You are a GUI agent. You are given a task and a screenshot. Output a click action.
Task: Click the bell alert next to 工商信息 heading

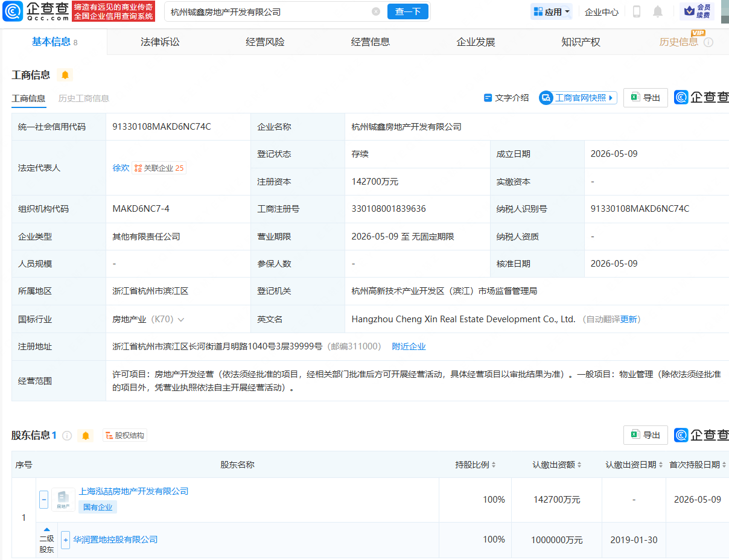click(x=65, y=75)
